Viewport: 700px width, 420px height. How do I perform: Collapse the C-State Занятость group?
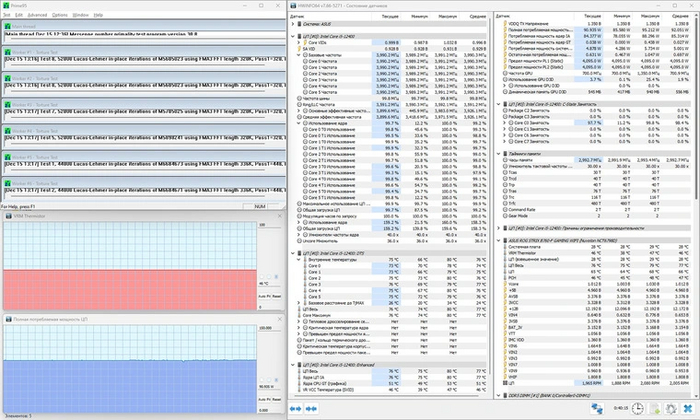point(499,103)
